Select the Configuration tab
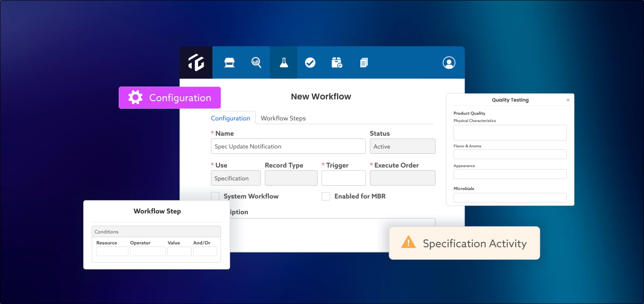The image size is (644, 304). click(231, 118)
